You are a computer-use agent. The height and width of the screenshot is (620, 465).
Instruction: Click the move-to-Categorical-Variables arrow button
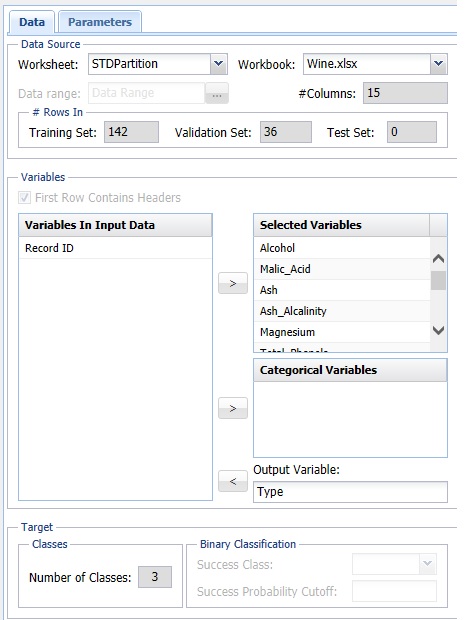click(233, 408)
